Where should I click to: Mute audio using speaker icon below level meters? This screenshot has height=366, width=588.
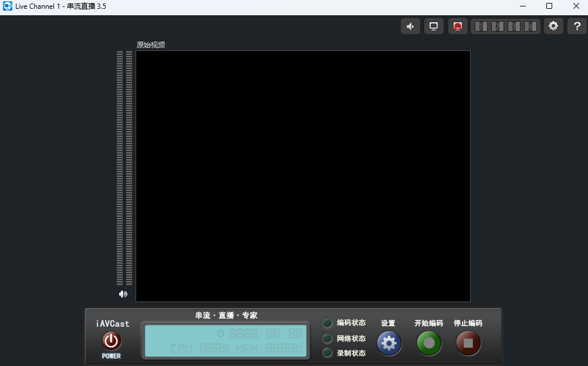tap(123, 294)
